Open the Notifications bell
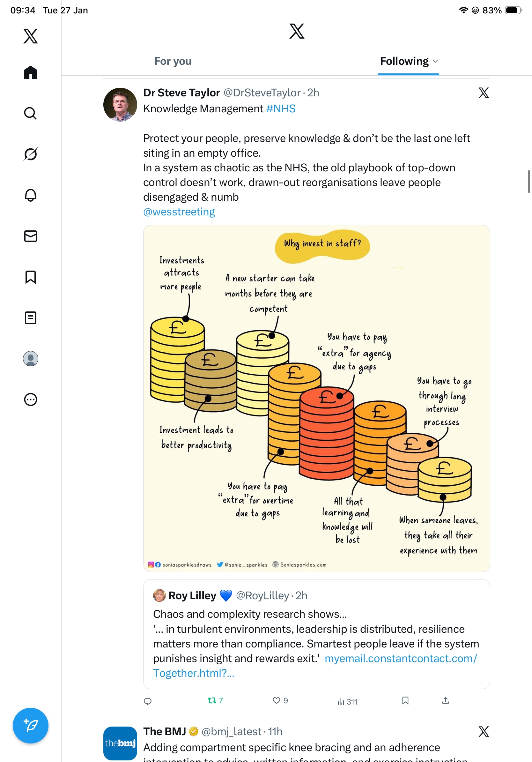This screenshot has height=762, width=532. click(31, 195)
